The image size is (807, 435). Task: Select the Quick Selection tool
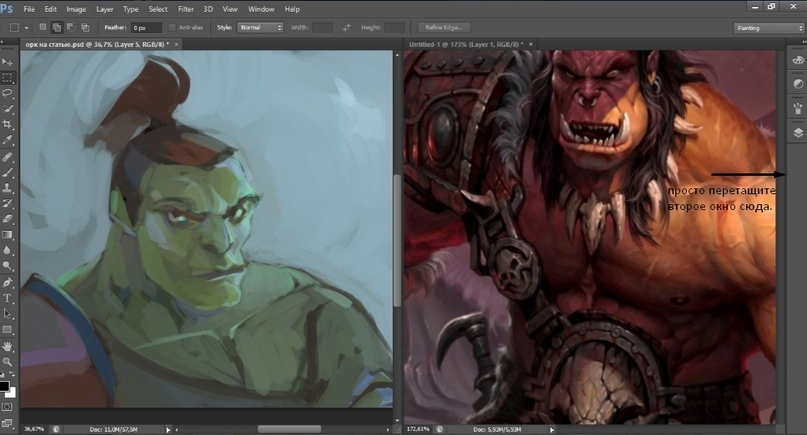pyautogui.click(x=7, y=109)
